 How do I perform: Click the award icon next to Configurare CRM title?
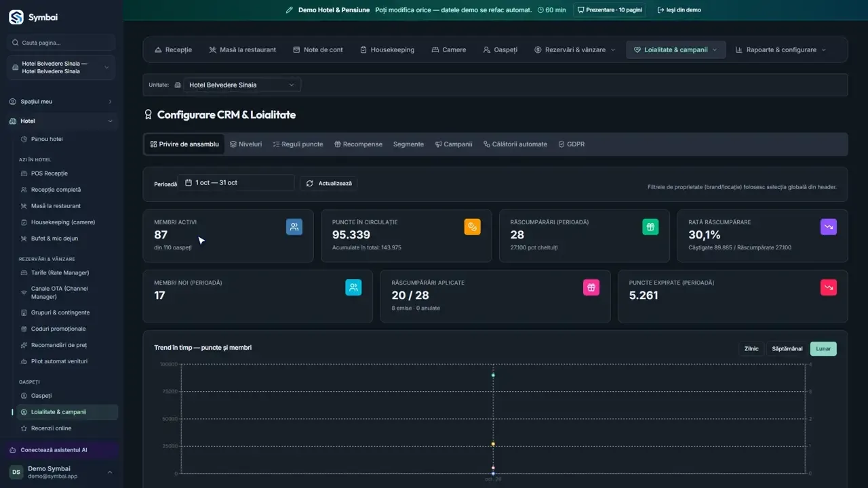148,115
